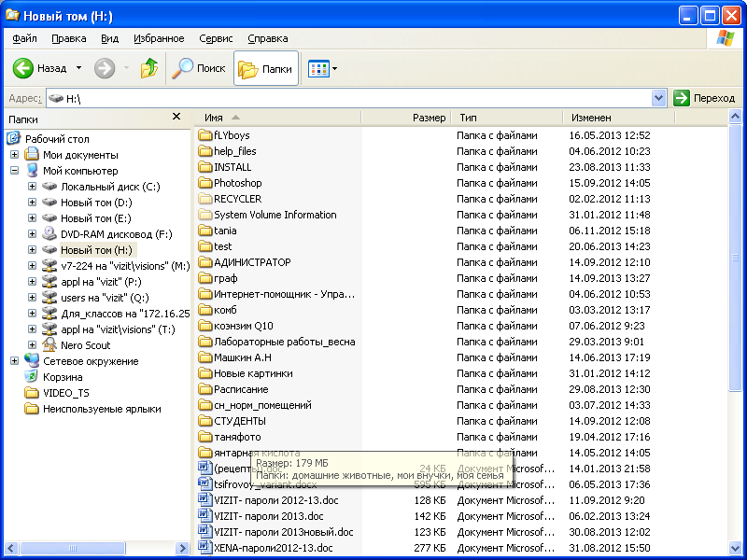This screenshot has height=560, width=747.
Task: Expand Новый том (D:) node
Action: coord(32,203)
